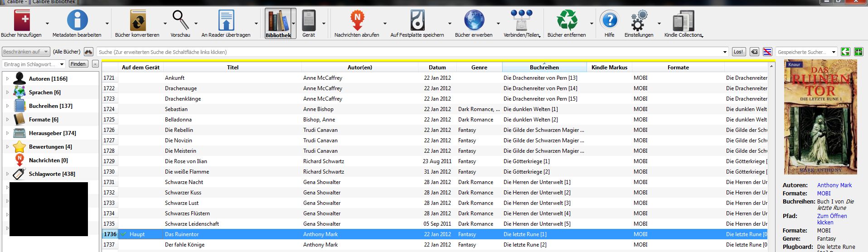The image size is (868, 252).
Task: Select the Bibliothek bookshelf icon
Action: point(278,20)
